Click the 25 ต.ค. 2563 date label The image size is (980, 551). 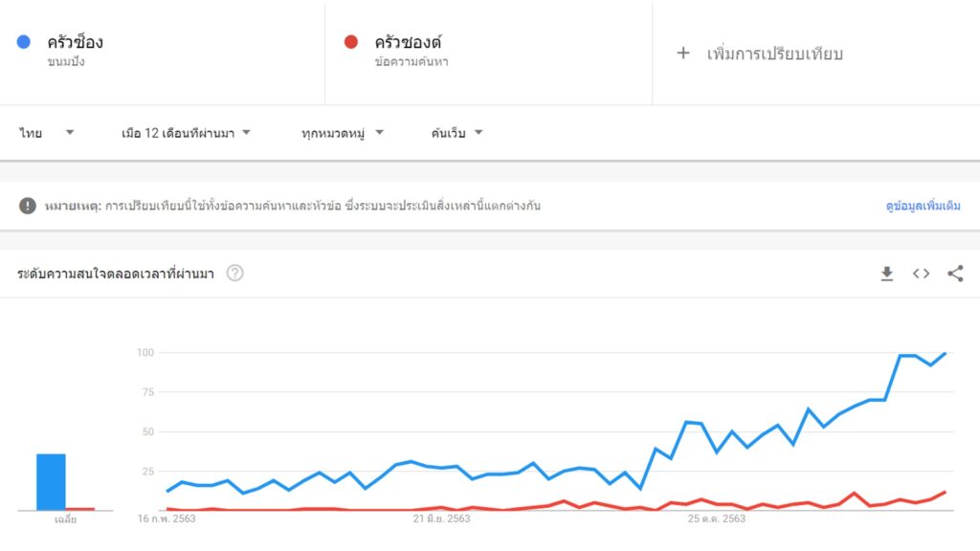pyautogui.click(x=716, y=518)
